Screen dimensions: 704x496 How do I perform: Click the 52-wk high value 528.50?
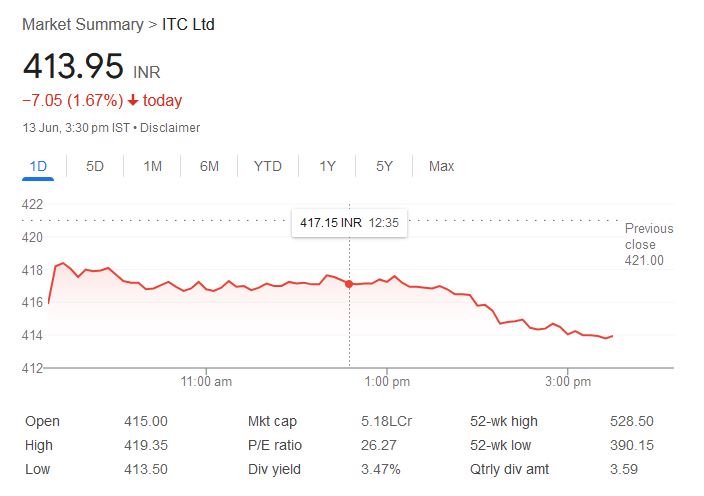631,422
